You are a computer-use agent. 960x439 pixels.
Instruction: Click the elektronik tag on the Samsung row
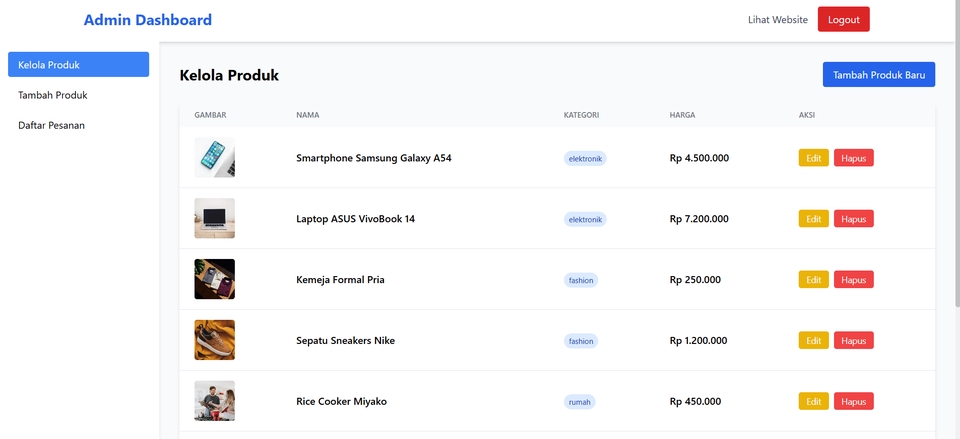coord(585,158)
